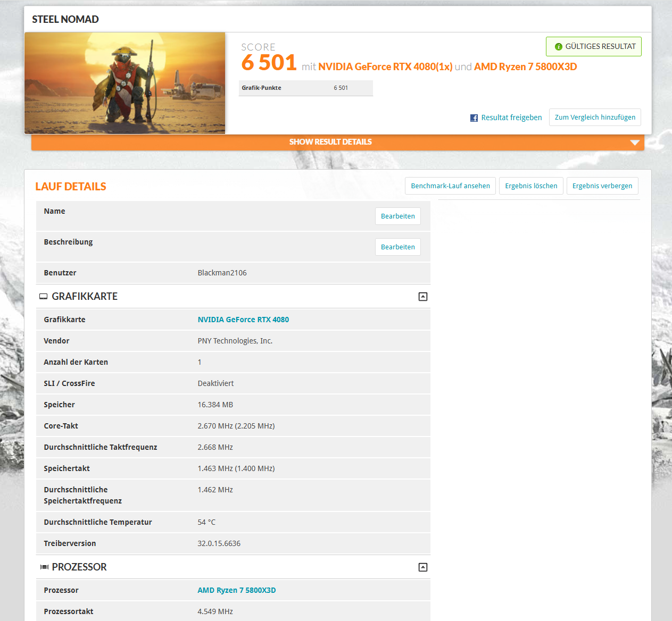Screen dimensions: 672x621
Task: Click the dropdown arrow on the orange details bar
Action: tap(634, 142)
